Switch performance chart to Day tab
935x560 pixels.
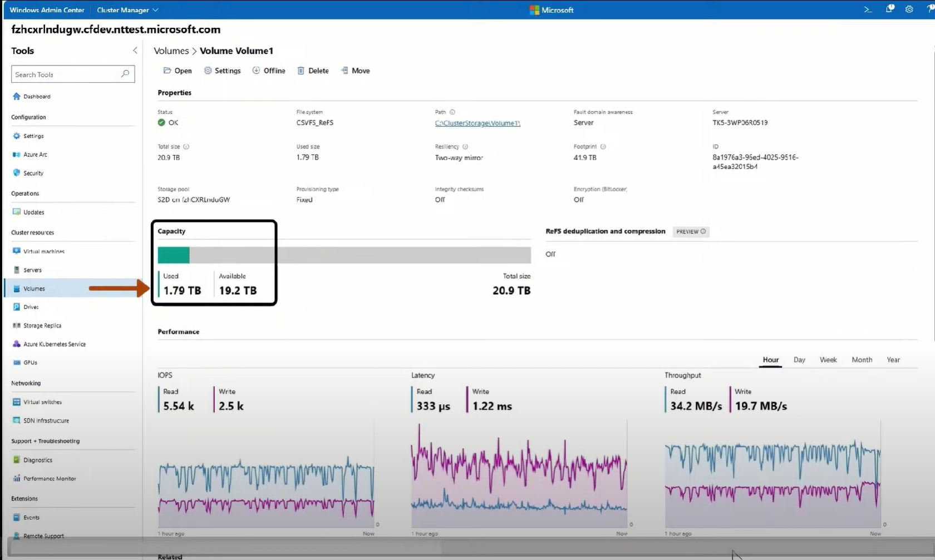(x=799, y=360)
